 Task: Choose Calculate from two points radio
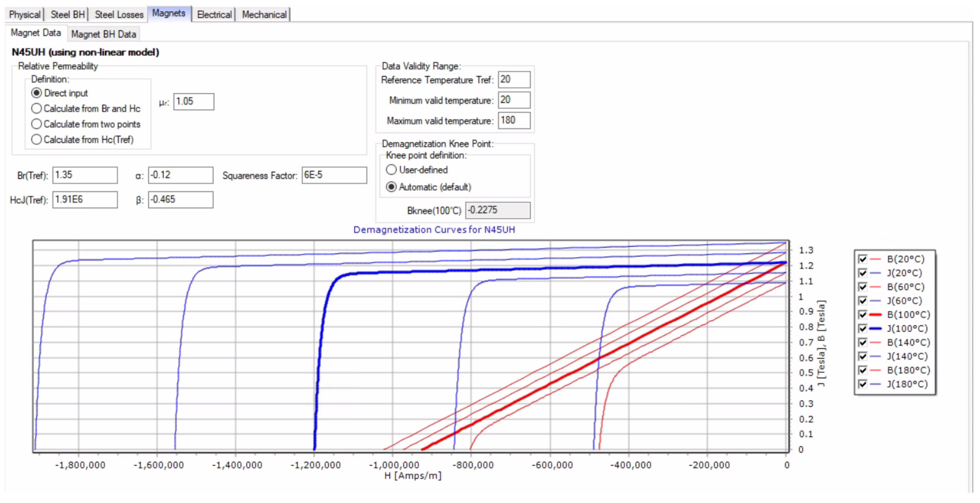[36, 124]
